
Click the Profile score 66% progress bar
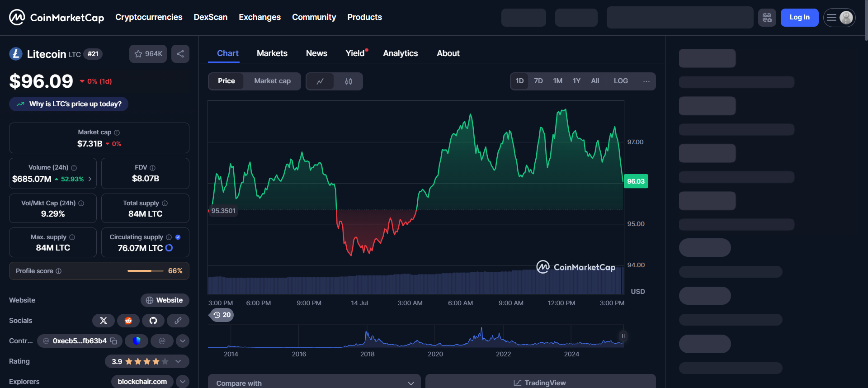click(x=146, y=271)
